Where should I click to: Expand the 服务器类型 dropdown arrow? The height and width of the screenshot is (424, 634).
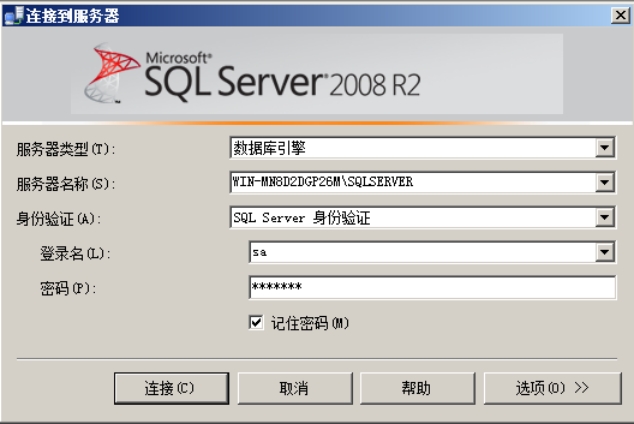pyautogui.click(x=604, y=149)
